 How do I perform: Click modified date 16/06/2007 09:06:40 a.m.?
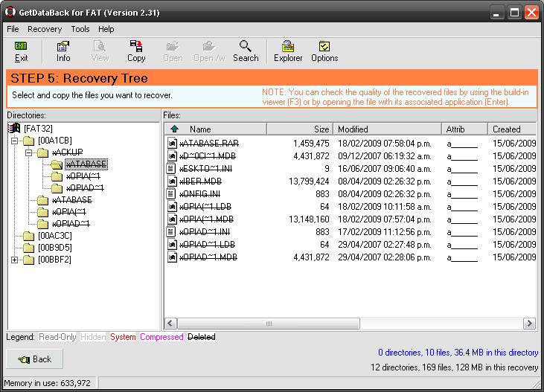click(x=385, y=169)
